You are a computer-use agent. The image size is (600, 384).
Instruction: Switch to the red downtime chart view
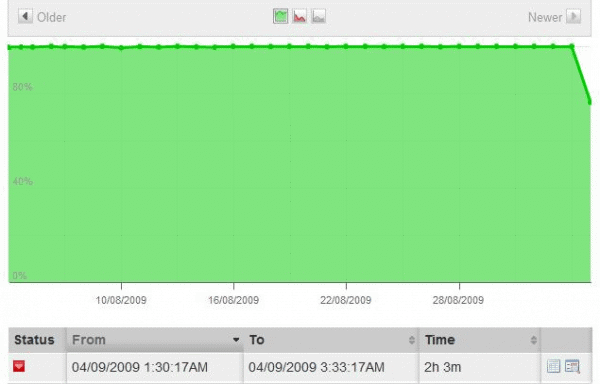(300, 16)
